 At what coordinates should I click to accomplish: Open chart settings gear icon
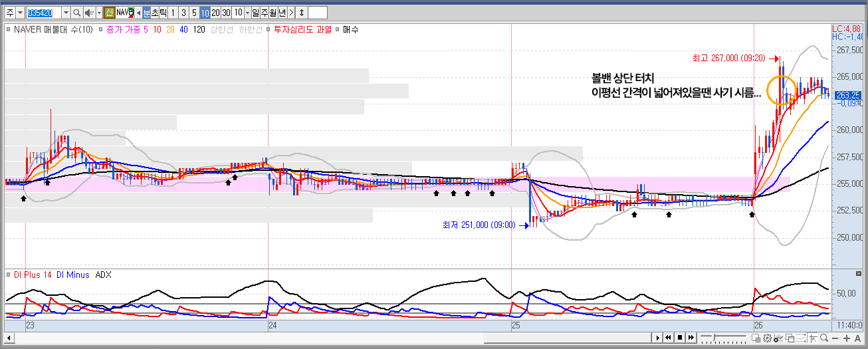point(768,338)
